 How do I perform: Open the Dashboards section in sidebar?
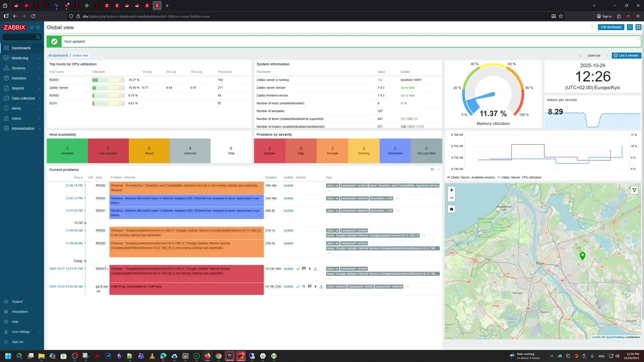pyautogui.click(x=21, y=48)
